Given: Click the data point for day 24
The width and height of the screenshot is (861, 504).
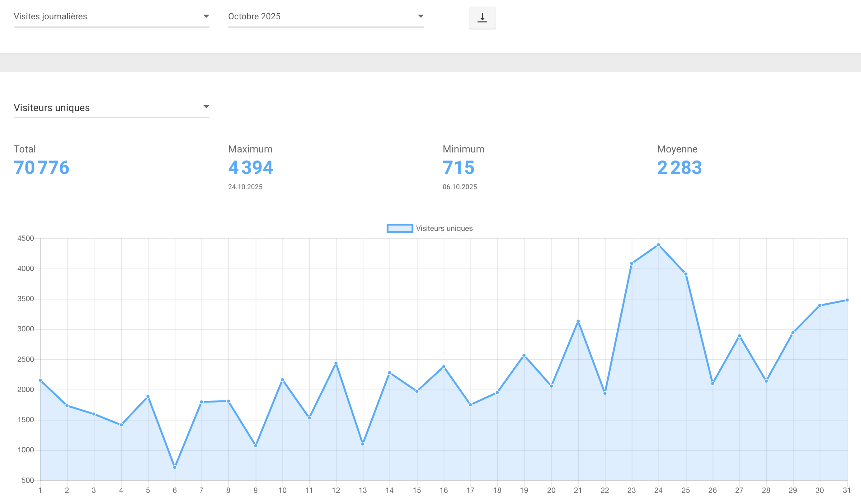Looking at the screenshot, I should (x=658, y=245).
